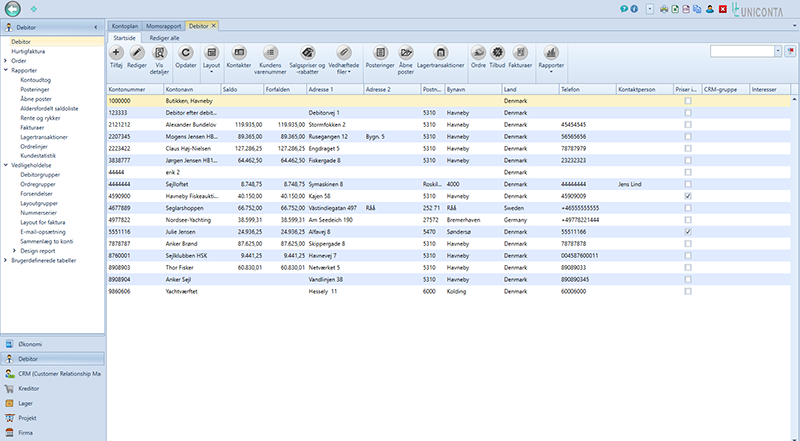The image size is (800, 441).
Task: Click the user profile icon
Action: coord(710,9)
